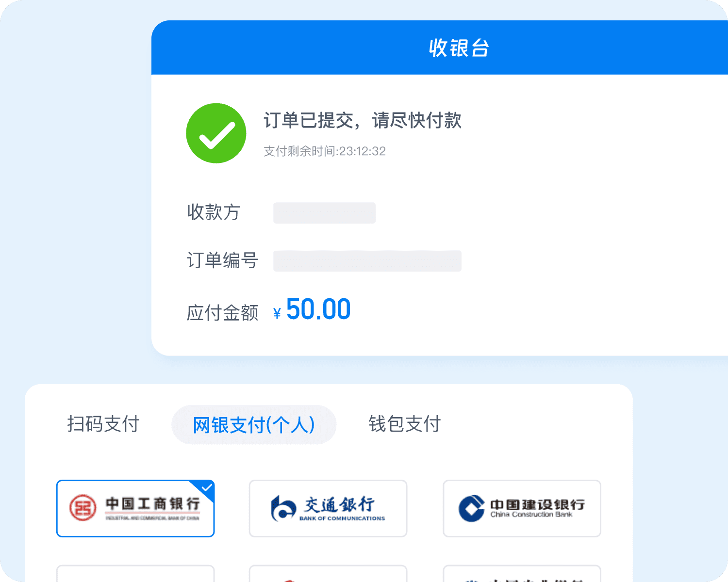Switch to the 扫码支付 tab

[103, 424]
